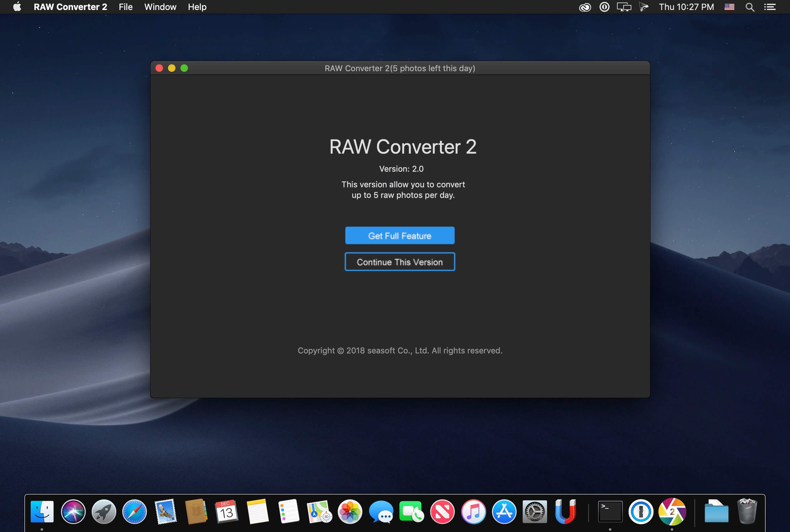Open the Window menu
The width and height of the screenshot is (790, 532).
coord(160,7)
